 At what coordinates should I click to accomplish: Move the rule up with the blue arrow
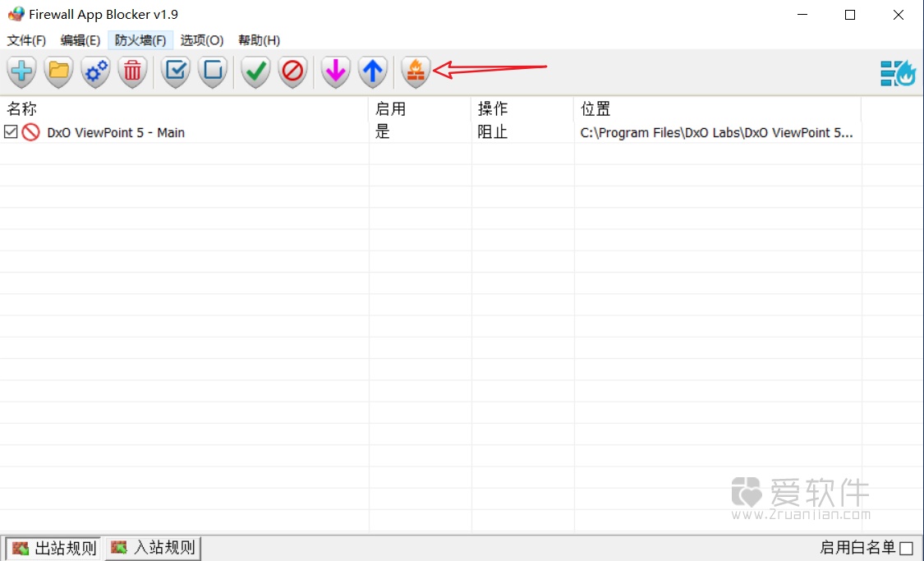(373, 72)
